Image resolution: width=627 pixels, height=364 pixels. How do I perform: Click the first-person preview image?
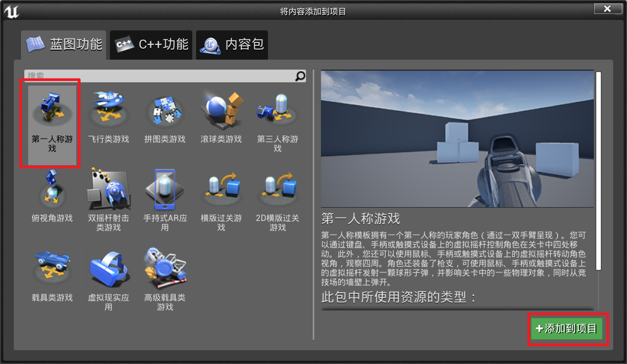tap(457, 139)
